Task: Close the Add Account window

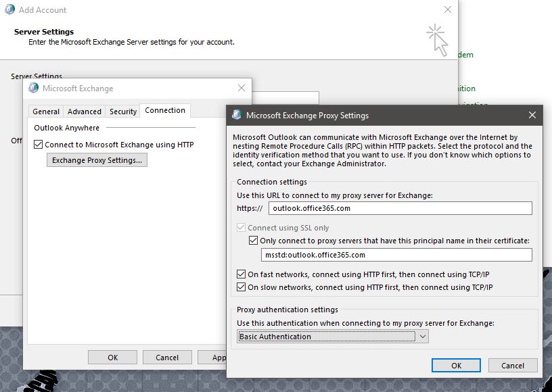Action: click(448, 9)
